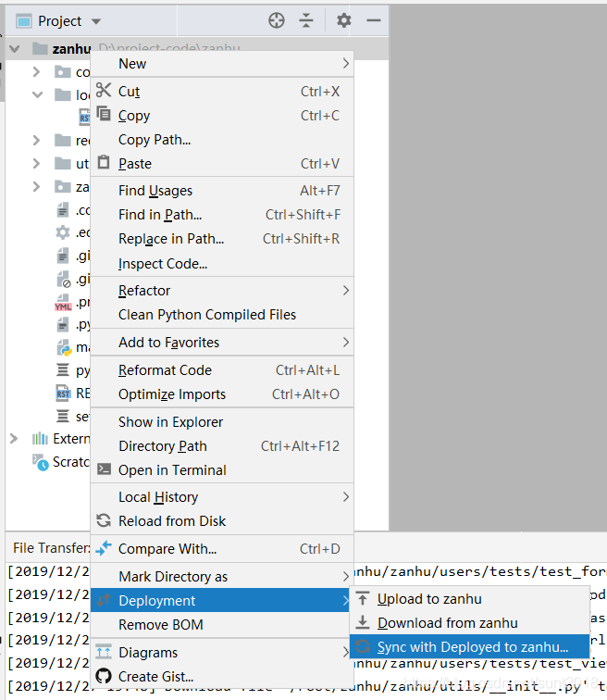Expand the 're' folder in tree
607x700 pixels.
pos(37,140)
